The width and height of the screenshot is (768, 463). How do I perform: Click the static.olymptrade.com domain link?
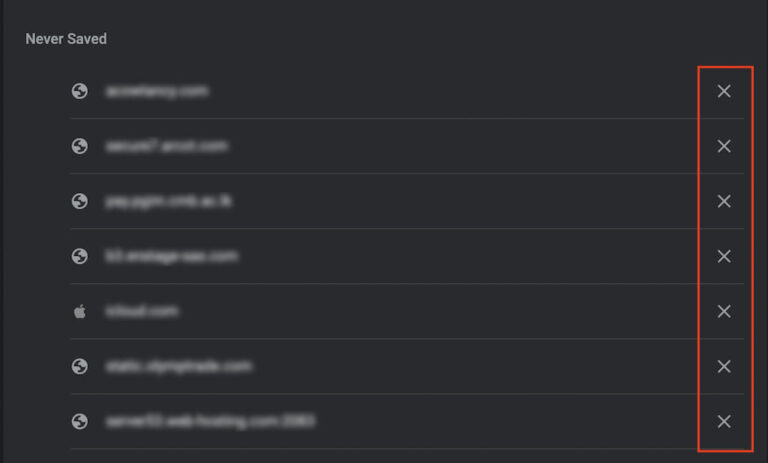178,366
